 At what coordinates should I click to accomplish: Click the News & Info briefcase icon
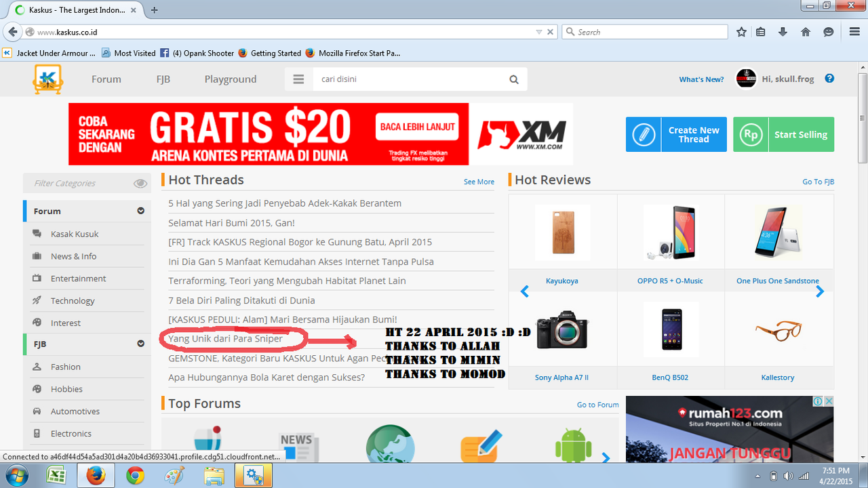(x=37, y=256)
